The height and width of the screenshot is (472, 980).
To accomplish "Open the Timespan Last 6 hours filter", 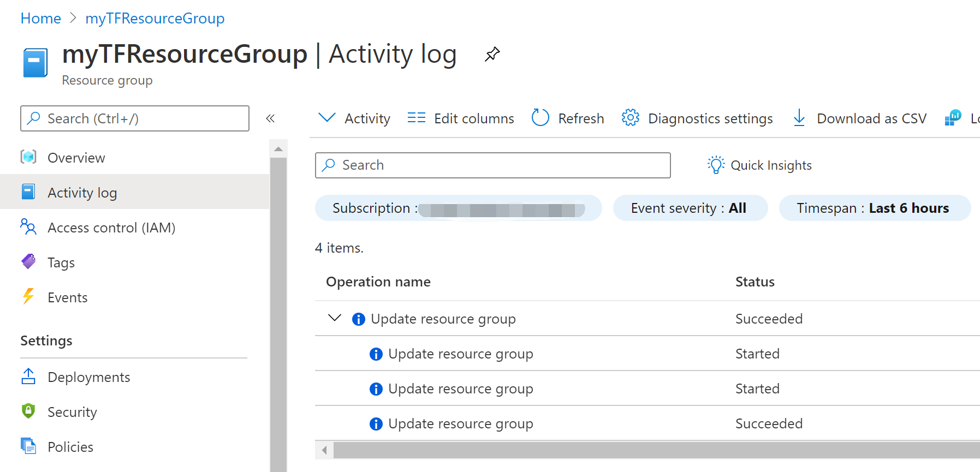I will [874, 208].
